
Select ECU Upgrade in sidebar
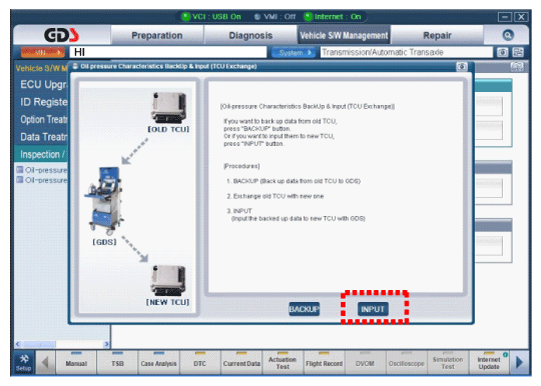coord(43,85)
